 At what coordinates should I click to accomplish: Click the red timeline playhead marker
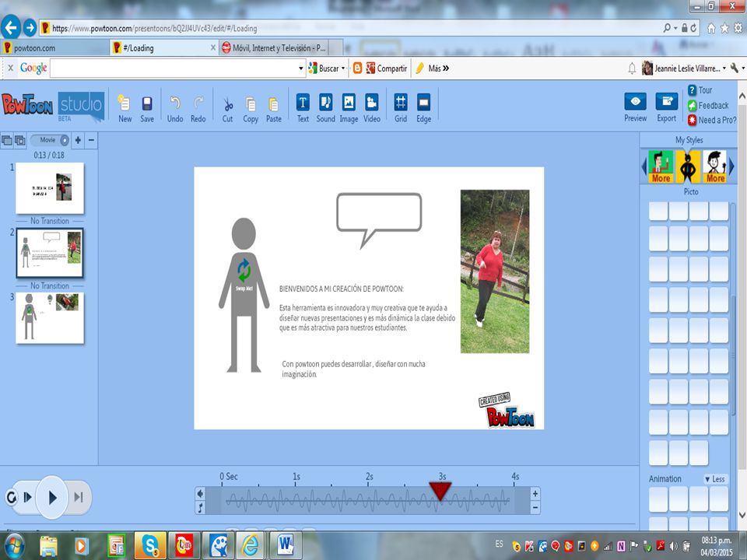point(440,491)
